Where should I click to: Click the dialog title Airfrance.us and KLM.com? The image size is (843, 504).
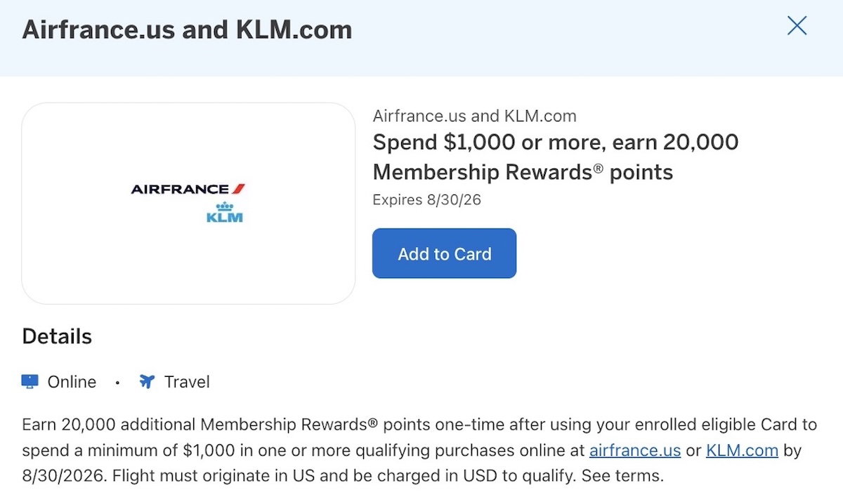187,30
